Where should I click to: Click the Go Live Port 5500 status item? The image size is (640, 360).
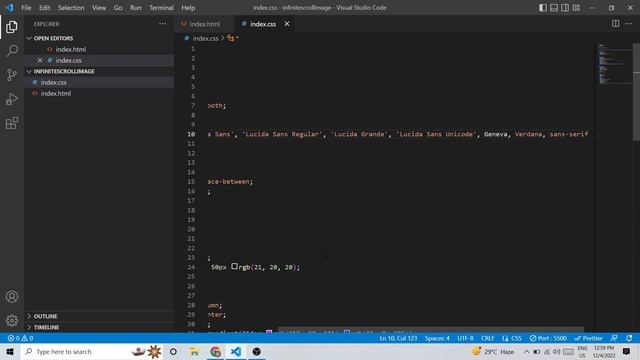click(548, 338)
